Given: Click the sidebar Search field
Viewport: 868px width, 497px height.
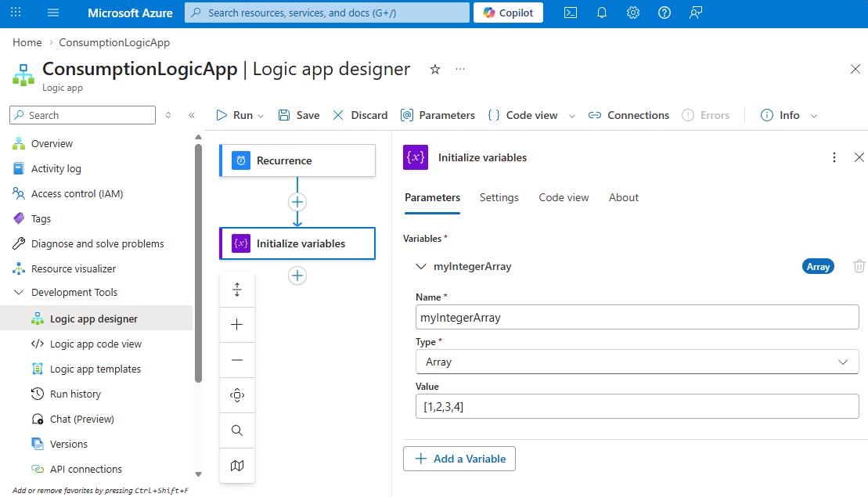Looking at the screenshot, I should pyautogui.click(x=82, y=115).
